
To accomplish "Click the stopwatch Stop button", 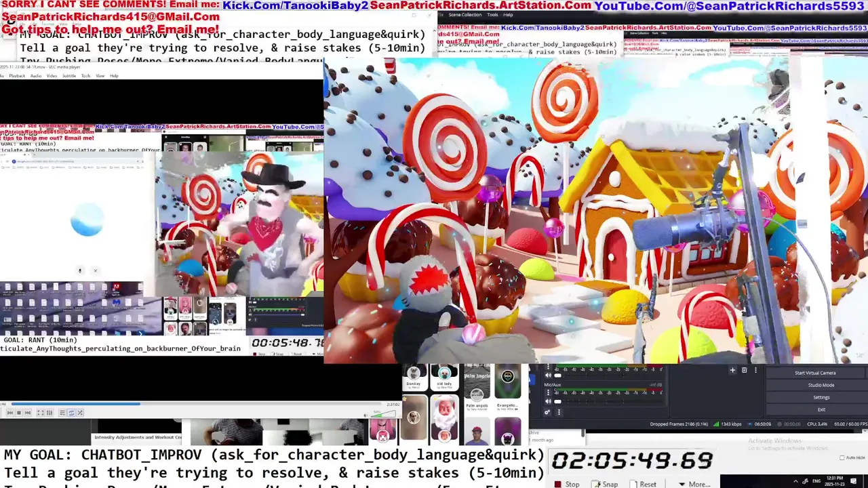I will [x=567, y=484].
